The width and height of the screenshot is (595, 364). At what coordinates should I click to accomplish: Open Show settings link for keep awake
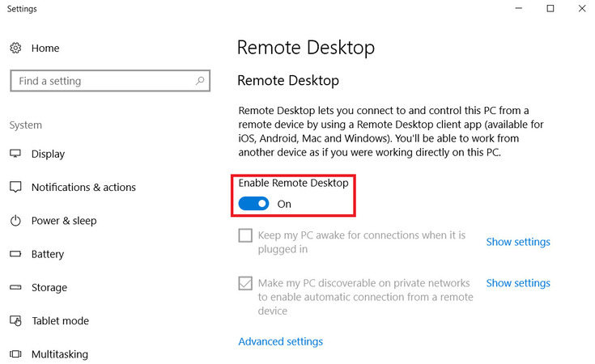pos(517,242)
